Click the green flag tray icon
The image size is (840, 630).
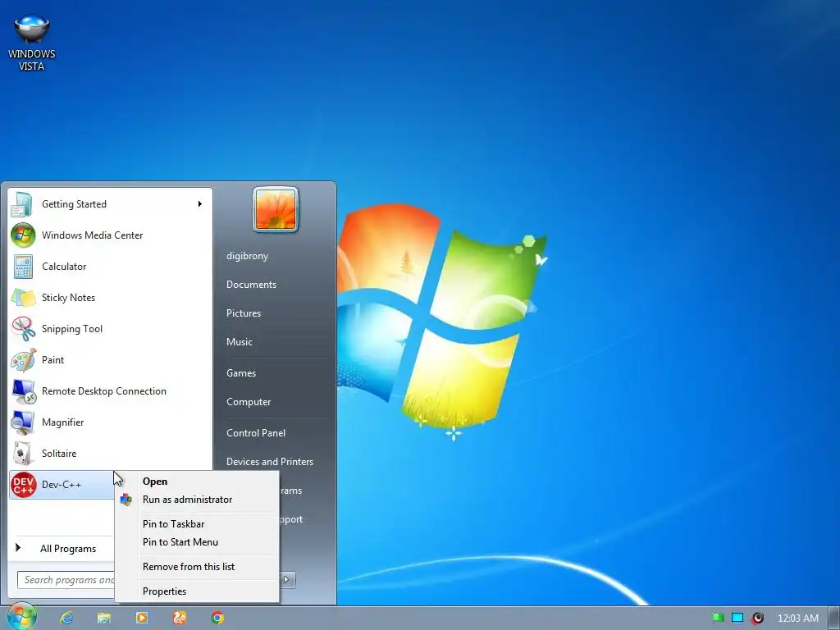click(718, 618)
